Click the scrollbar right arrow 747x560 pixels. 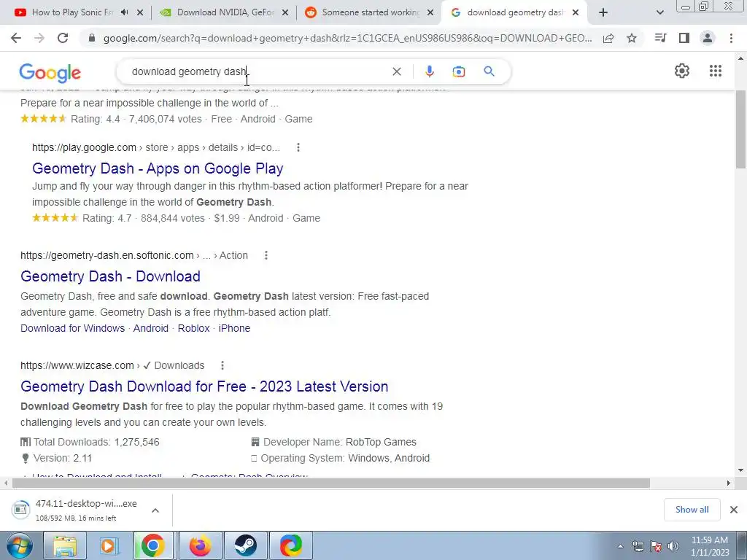click(729, 483)
